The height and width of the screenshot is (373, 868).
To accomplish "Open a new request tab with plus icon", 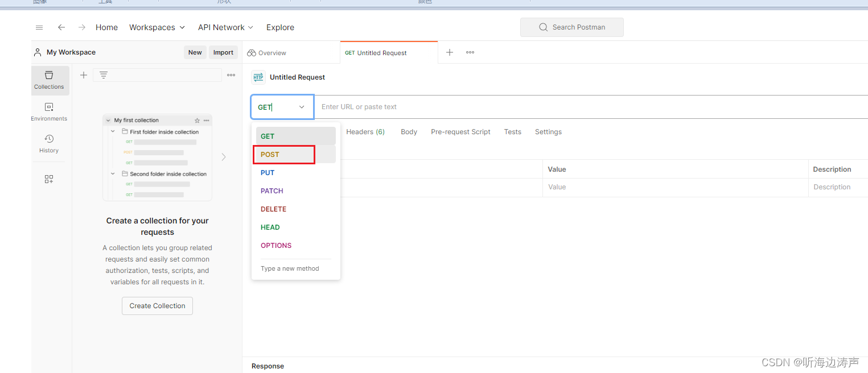I will click(x=449, y=52).
